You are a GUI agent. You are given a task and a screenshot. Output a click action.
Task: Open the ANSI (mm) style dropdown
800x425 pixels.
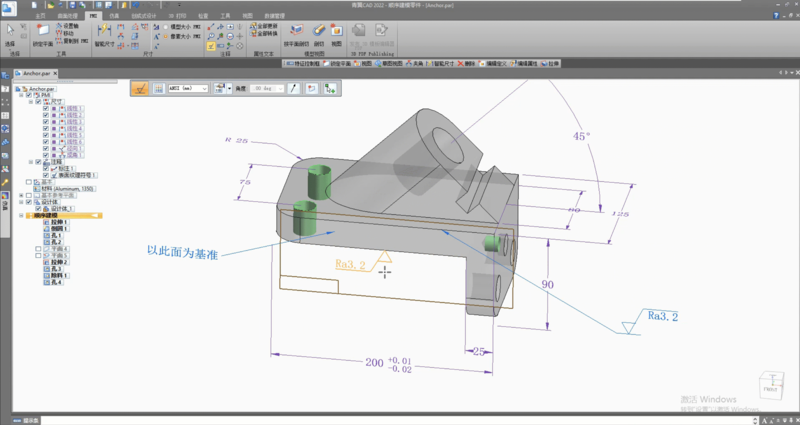(x=206, y=88)
